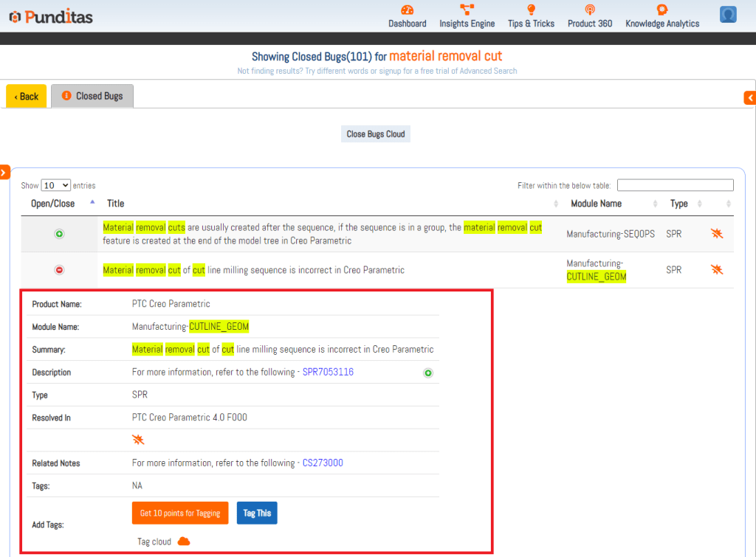The width and height of the screenshot is (756, 557).
Task: Expand the first bug row with green plus
Action: point(60,234)
